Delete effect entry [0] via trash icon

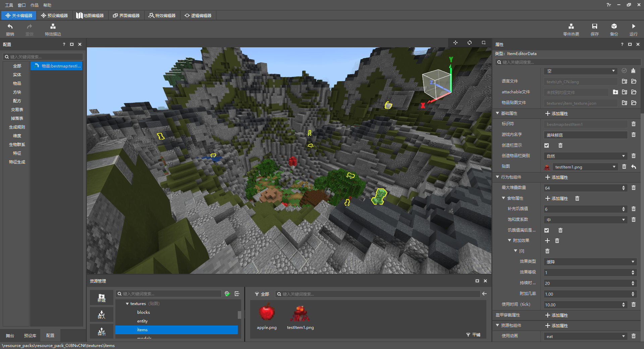[x=547, y=251]
